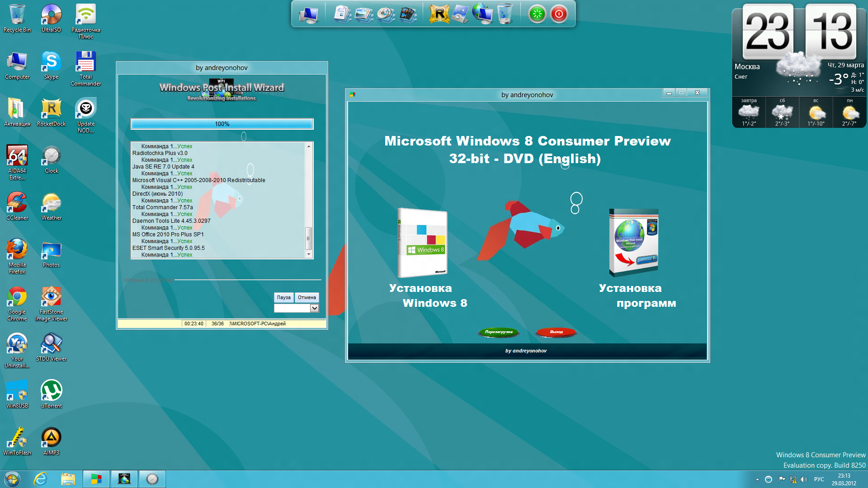Click the red power icon in RocketDock
Viewport: 868px width, 488px height.
[x=559, y=14]
